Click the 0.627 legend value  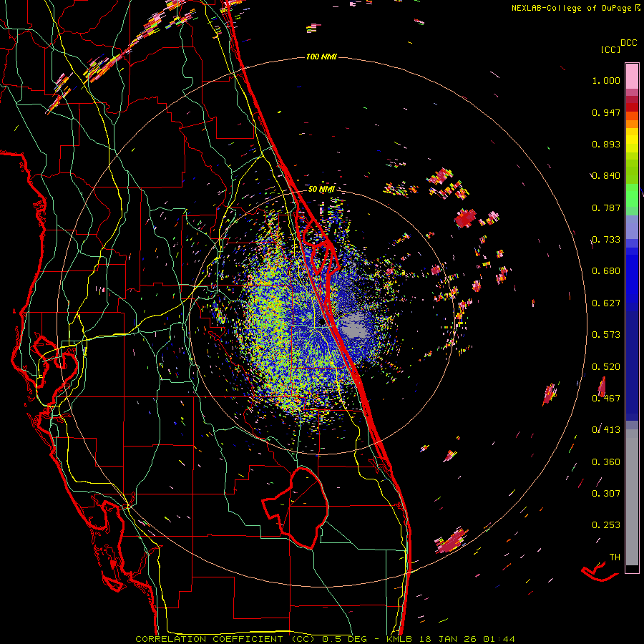pos(606,303)
